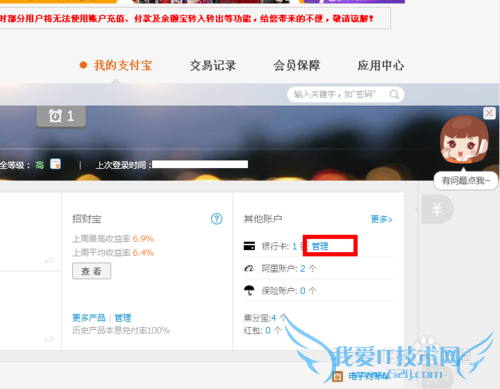The height and width of the screenshot is (389, 500).
Task: Click the security level shield icon
Action: pyautogui.click(x=55, y=164)
